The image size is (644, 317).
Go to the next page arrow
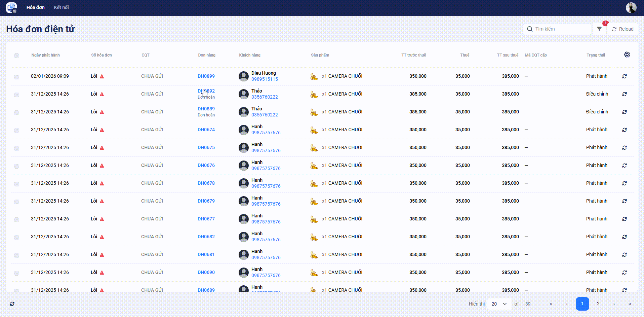coord(614,304)
